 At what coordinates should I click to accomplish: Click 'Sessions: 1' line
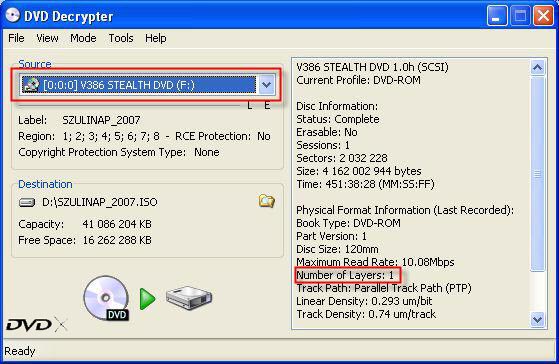pos(323,145)
